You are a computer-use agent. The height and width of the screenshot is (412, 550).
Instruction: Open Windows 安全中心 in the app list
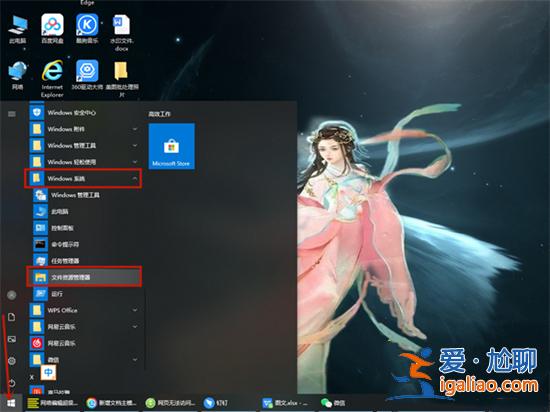coord(84,113)
